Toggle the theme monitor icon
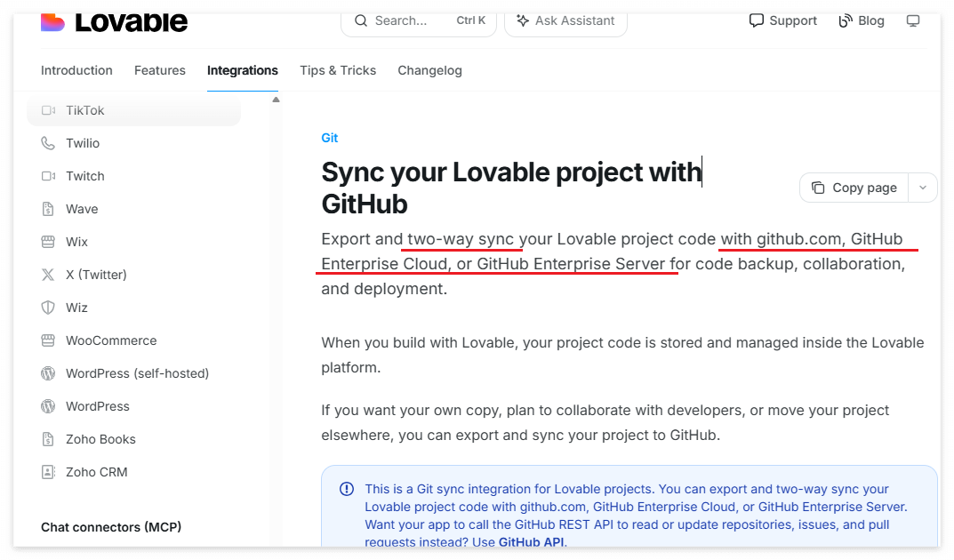Viewport: 954px width, 560px height. click(912, 20)
